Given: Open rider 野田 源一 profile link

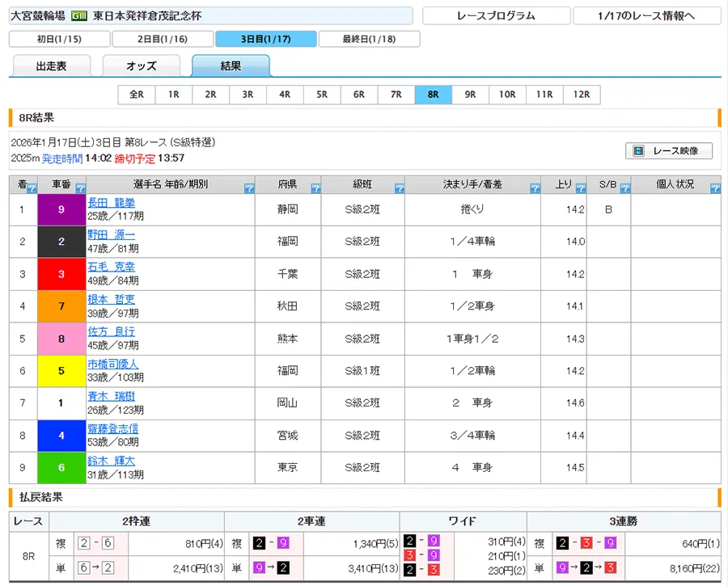Looking at the screenshot, I should [112, 235].
